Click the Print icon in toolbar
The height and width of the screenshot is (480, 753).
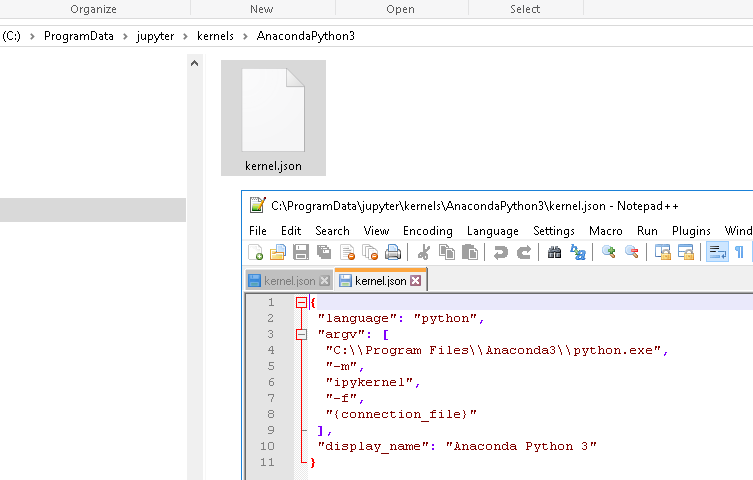click(394, 253)
